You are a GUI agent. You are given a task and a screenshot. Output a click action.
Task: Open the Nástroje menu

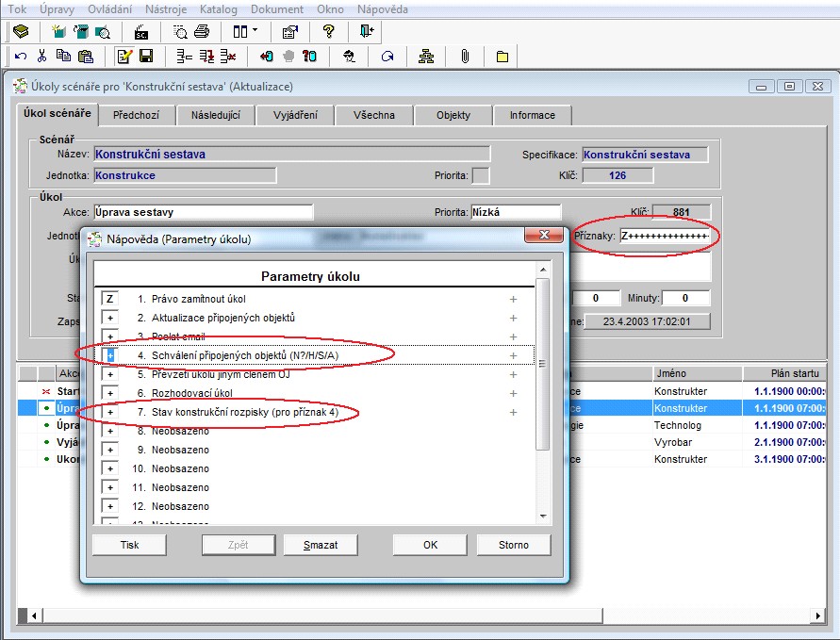pos(166,9)
